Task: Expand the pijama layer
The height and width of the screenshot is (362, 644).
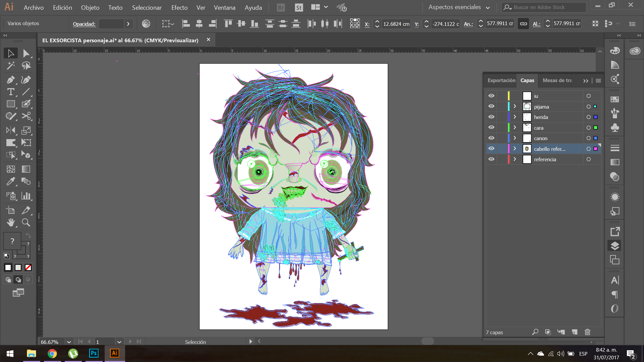Action: (515, 107)
